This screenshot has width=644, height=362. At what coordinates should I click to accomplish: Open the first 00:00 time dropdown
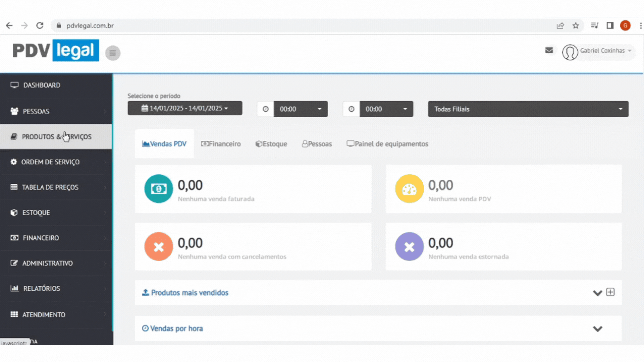pyautogui.click(x=301, y=109)
